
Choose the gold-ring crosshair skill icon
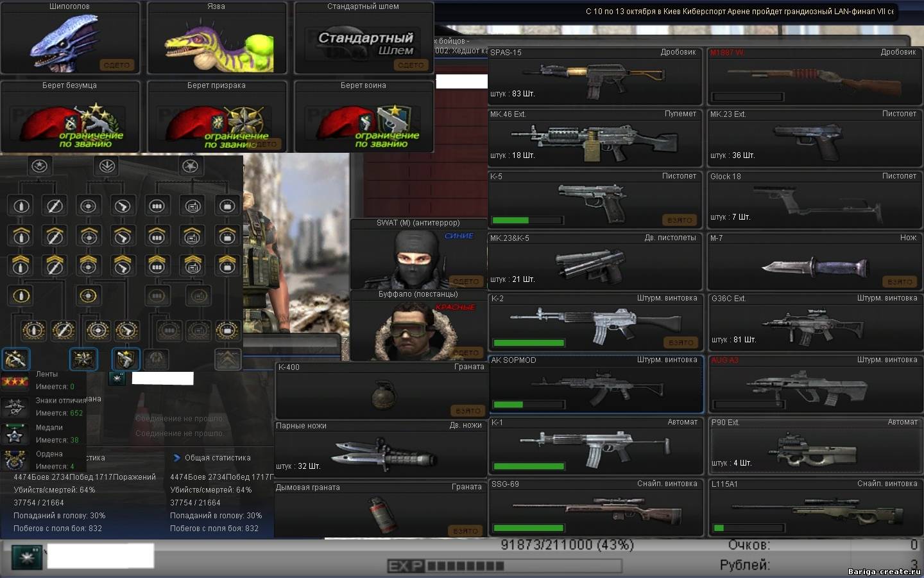89,296
